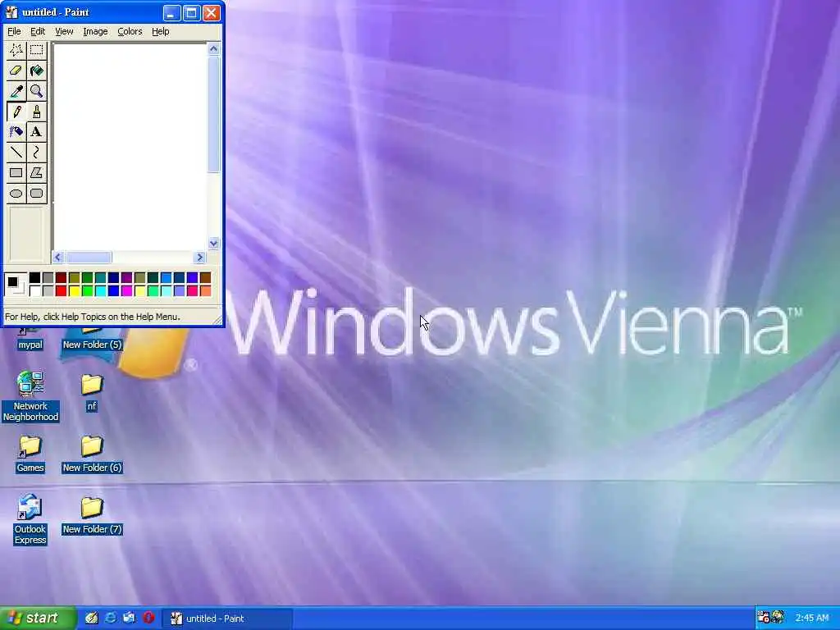This screenshot has width=840, height=630.
Task: Select the Polygon tool
Action: pyautogui.click(x=36, y=172)
